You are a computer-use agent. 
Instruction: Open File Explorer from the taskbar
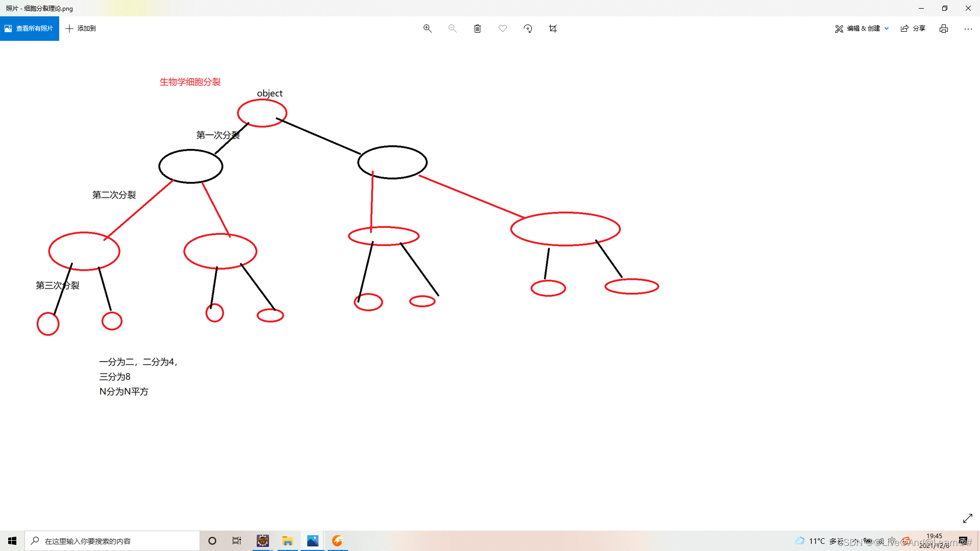(287, 541)
